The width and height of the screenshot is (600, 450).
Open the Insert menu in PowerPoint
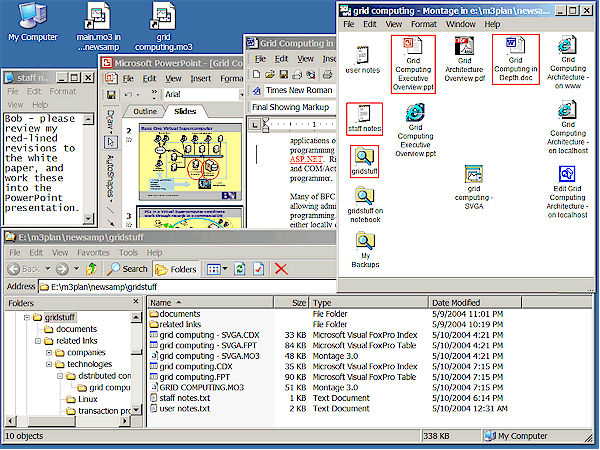201,78
